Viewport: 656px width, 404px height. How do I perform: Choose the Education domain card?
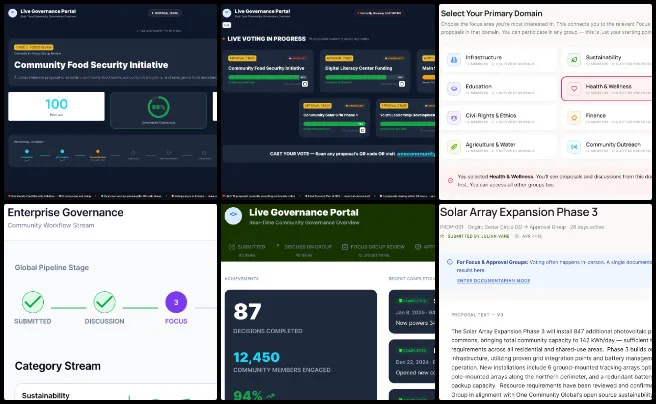(x=499, y=89)
